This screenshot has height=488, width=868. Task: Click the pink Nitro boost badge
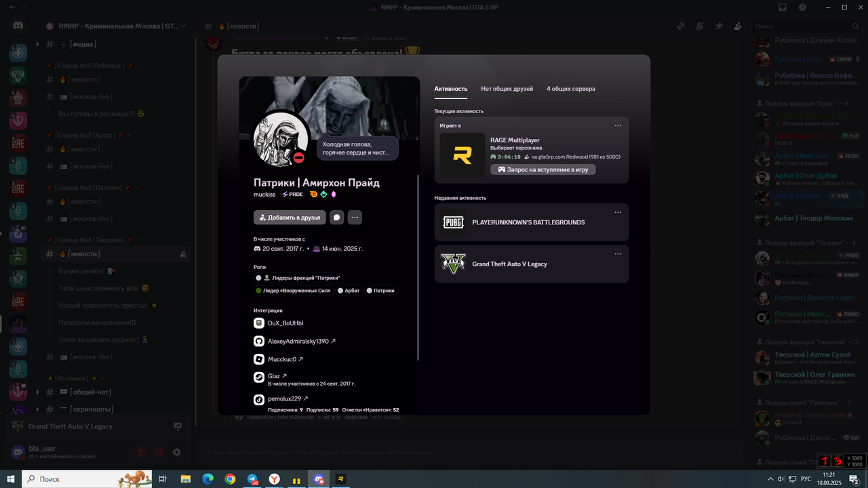coord(334,195)
